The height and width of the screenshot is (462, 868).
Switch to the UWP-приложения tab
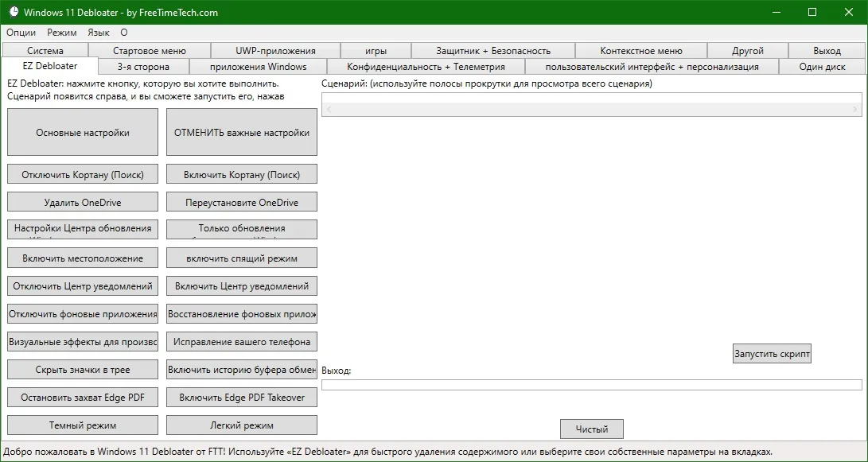point(276,51)
